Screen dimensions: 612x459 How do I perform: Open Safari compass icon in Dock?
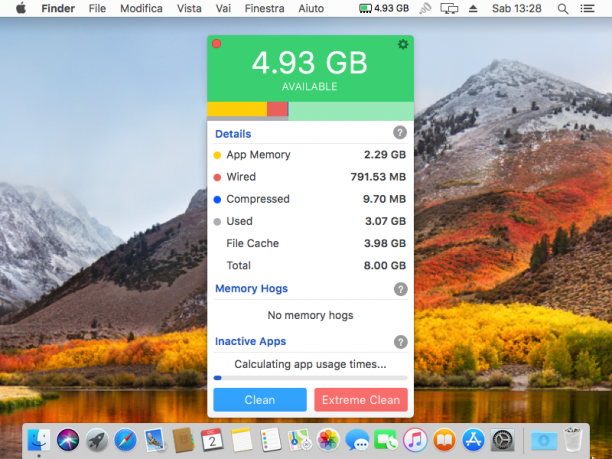(125, 440)
